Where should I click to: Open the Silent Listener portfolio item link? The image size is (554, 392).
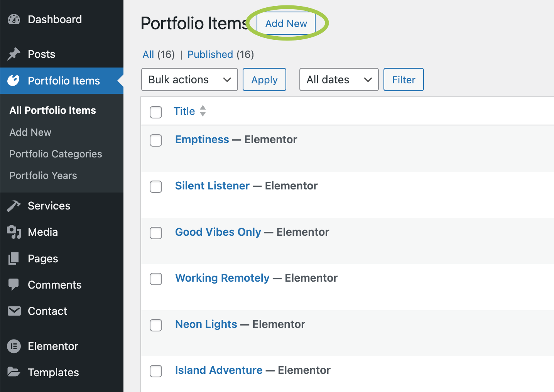pyautogui.click(x=212, y=186)
